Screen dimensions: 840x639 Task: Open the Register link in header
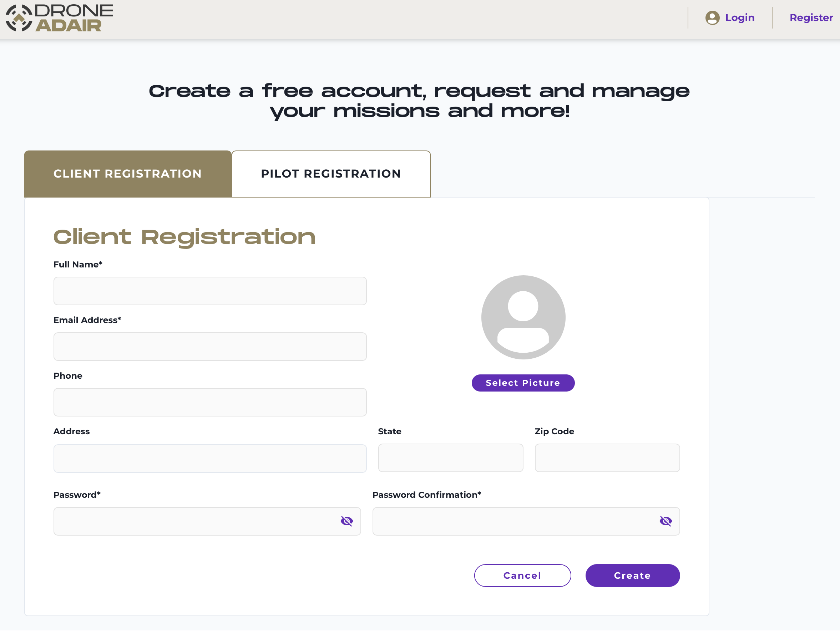(x=811, y=18)
